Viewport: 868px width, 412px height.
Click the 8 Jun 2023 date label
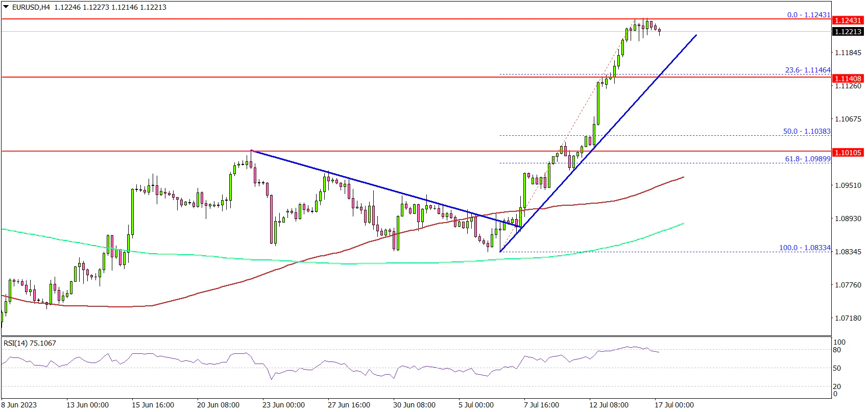[19, 405]
